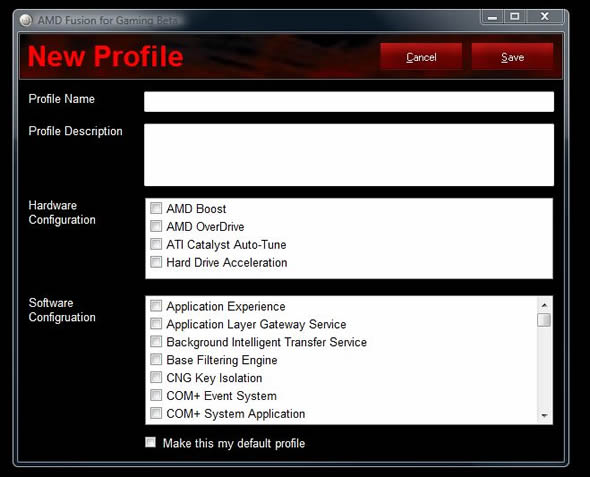
Task: Click the Cancel button
Action: click(421, 57)
